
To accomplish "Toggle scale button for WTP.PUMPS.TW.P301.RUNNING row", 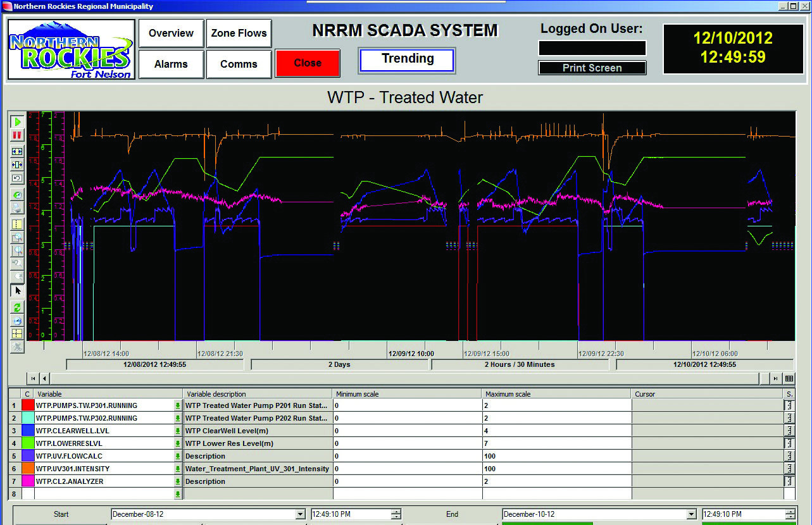I will tap(789, 405).
